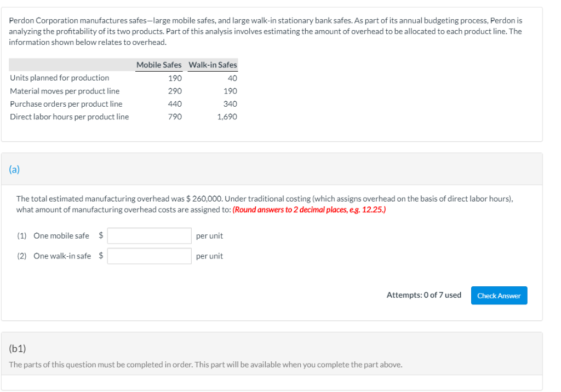The height and width of the screenshot is (392, 561).
Task: Select the (a) part heading
Action: (14, 169)
